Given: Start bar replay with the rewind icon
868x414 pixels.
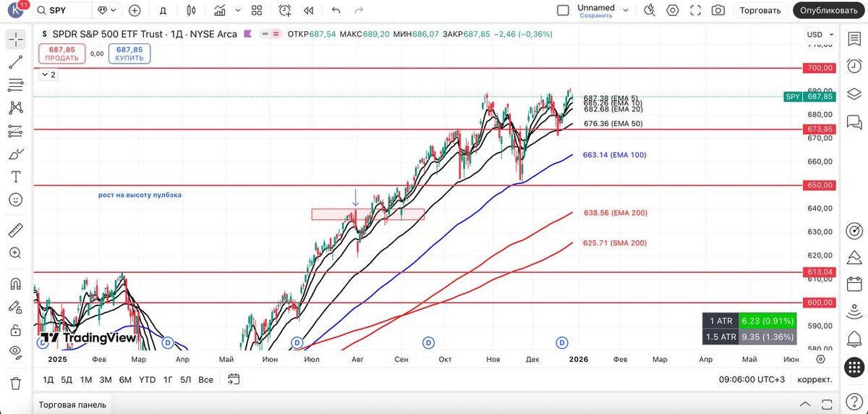Looking at the screenshot, I should [x=309, y=10].
